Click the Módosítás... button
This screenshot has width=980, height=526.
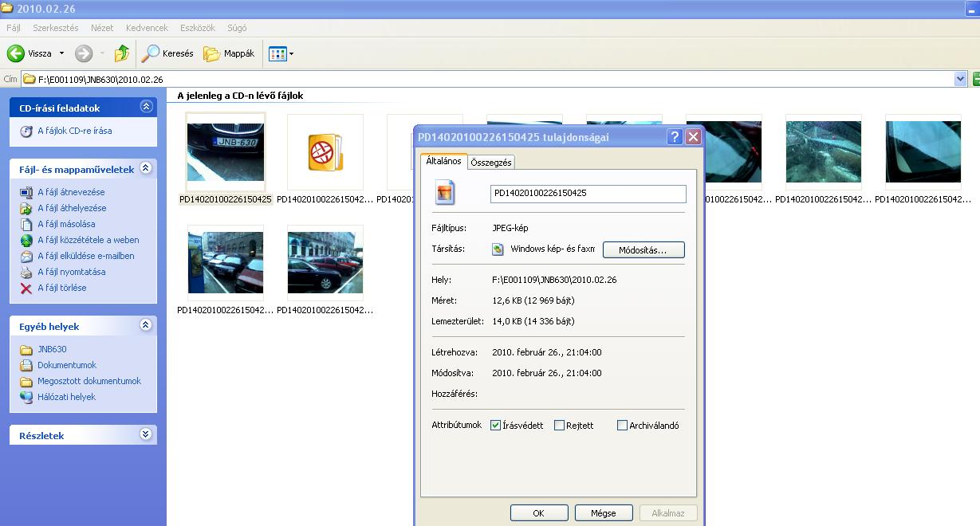pyautogui.click(x=643, y=249)
